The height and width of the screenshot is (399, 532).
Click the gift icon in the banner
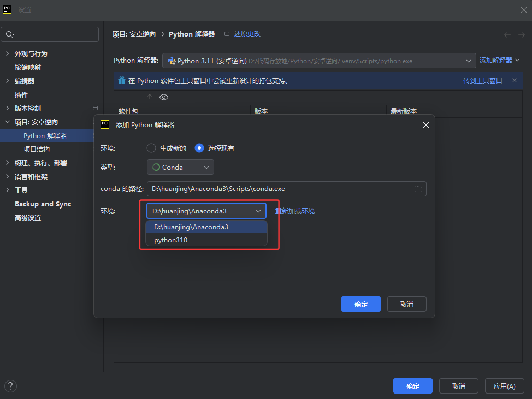tap(121, 80)
